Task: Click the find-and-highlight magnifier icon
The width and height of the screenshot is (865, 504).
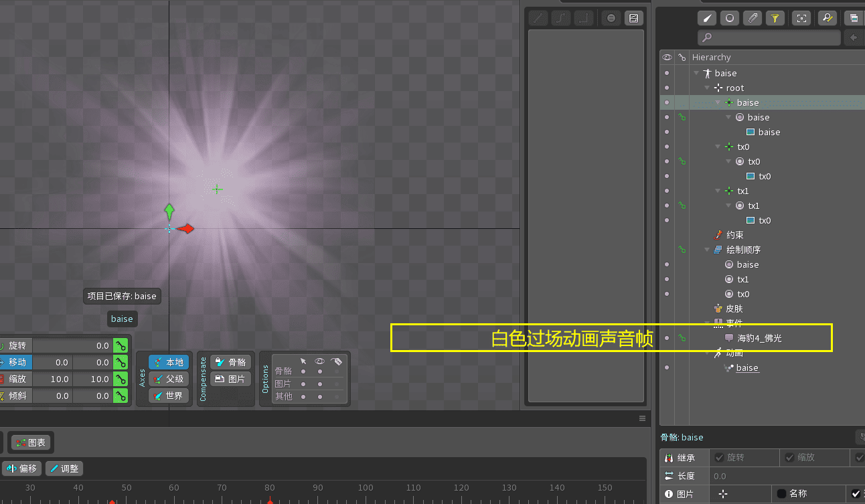Action: (828, 19)
